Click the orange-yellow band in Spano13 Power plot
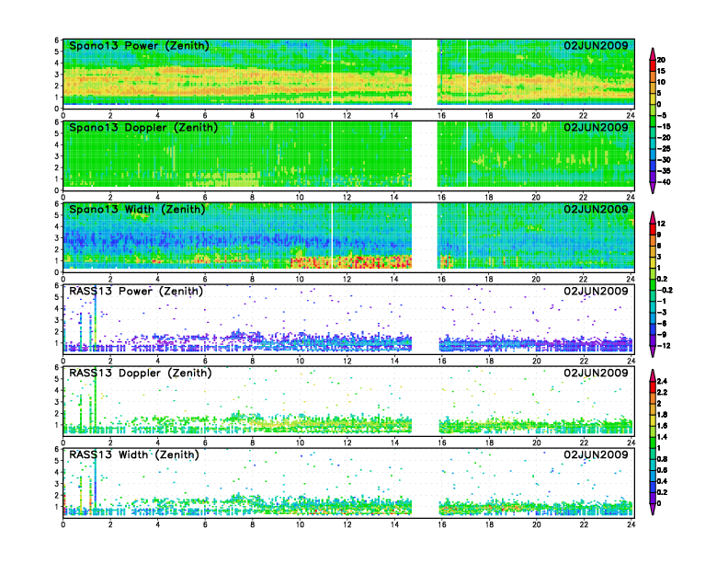The height and width of the screenshot is (563, 728). 237,81
